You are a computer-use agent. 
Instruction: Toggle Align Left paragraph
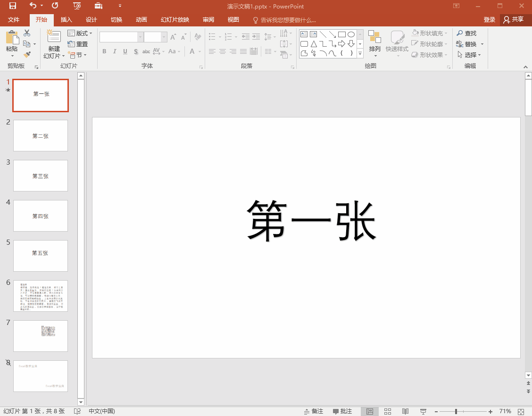[212, 51]
